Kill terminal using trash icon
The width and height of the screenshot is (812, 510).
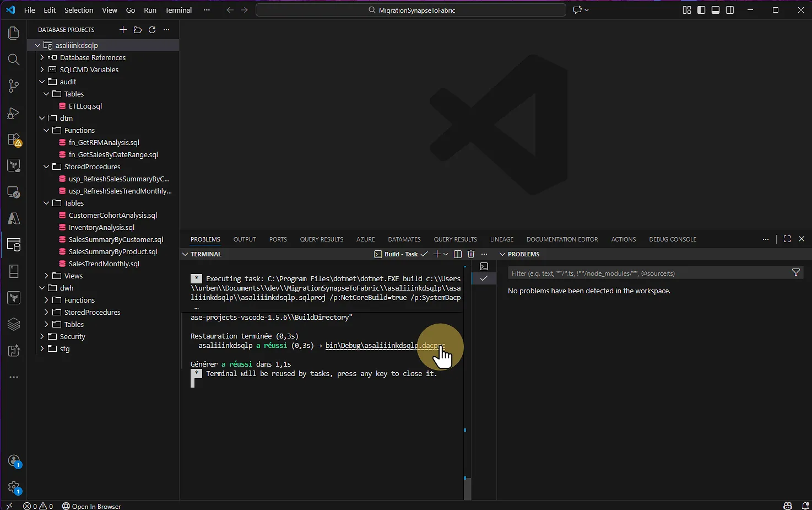[471, 254]
